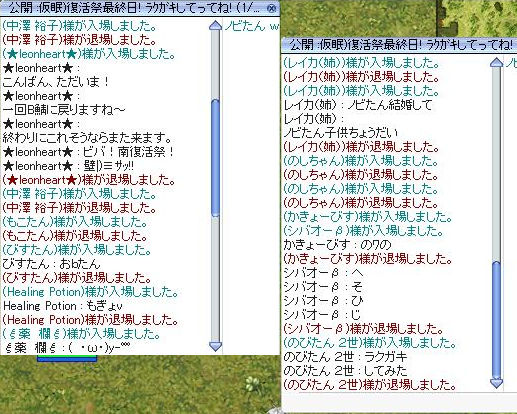This screenshot has height=414, width=517.
Task: Click the up arrow of right chat scrollbar
Action: (497, 63)
